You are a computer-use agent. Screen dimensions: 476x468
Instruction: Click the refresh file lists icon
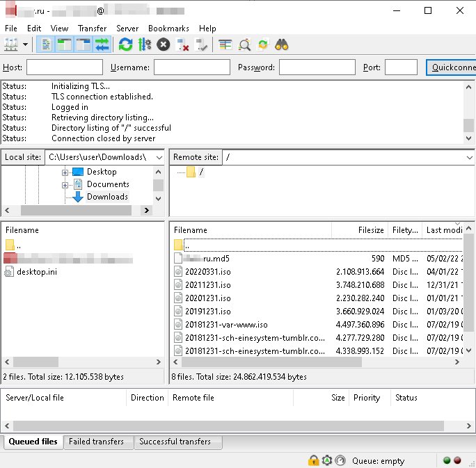coord(125,45)
